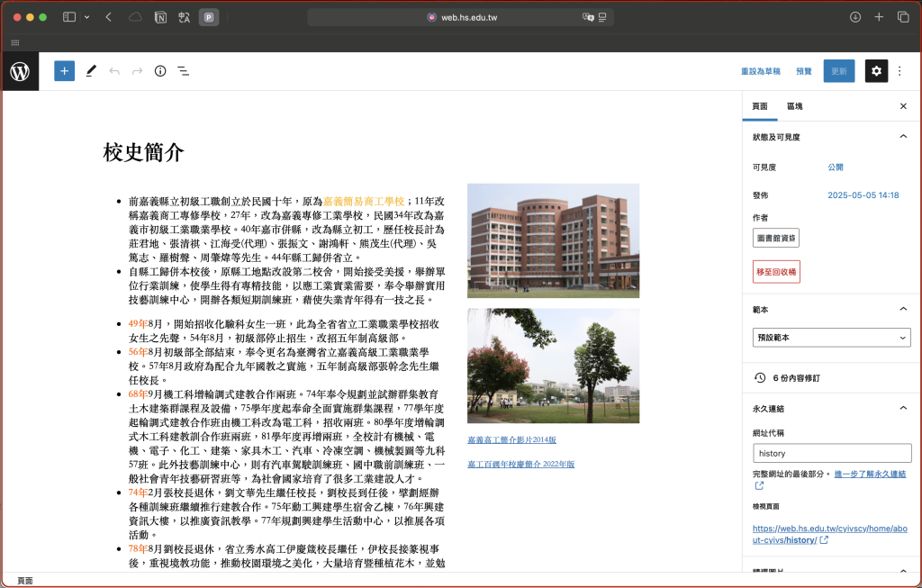The height and width of the screenshot is (588, 922).
Task: Open the 預設範本 template dropdown
Action: pyautogui.click(x=831, y=338)
